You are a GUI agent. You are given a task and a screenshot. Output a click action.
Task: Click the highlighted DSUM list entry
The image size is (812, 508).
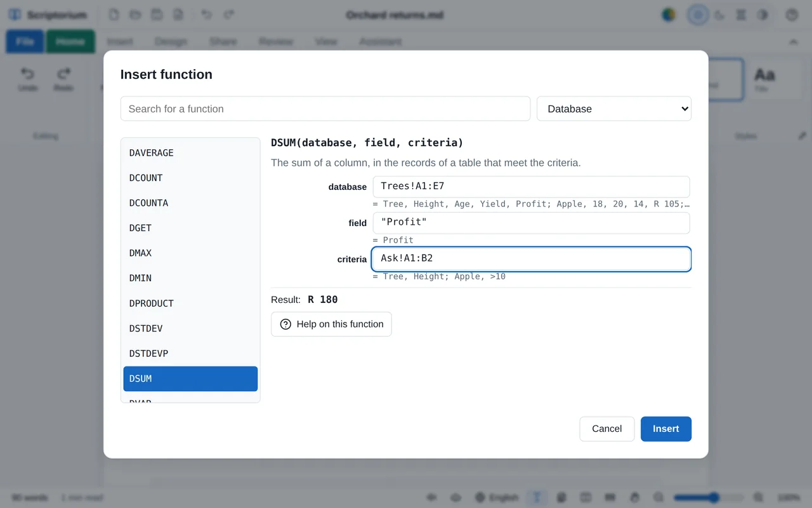(190, 378)
